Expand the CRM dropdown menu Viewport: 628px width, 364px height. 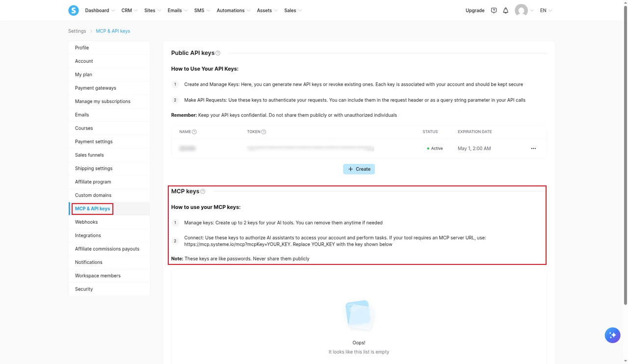coord(130,10)
